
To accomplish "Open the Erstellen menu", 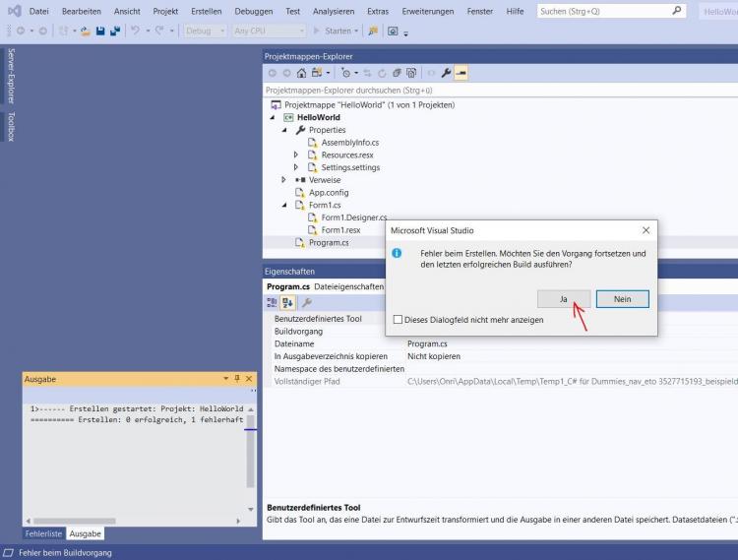I will [x=207, y=11].
